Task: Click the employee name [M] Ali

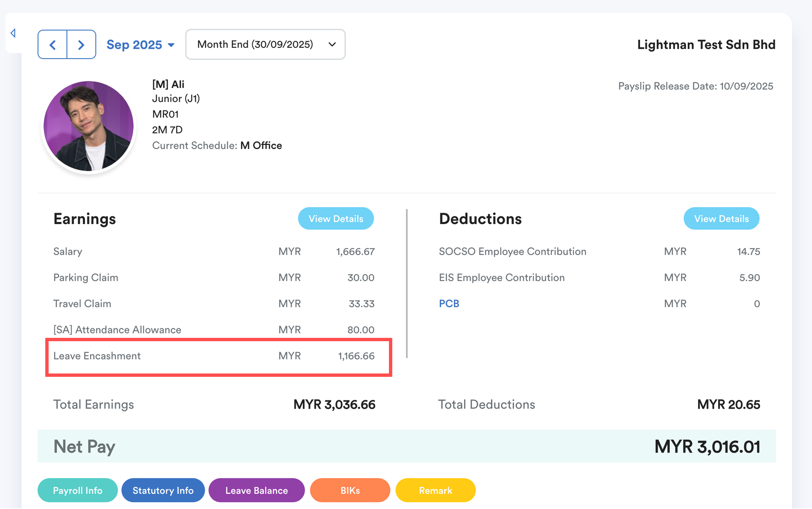Action: pos(168,84)
